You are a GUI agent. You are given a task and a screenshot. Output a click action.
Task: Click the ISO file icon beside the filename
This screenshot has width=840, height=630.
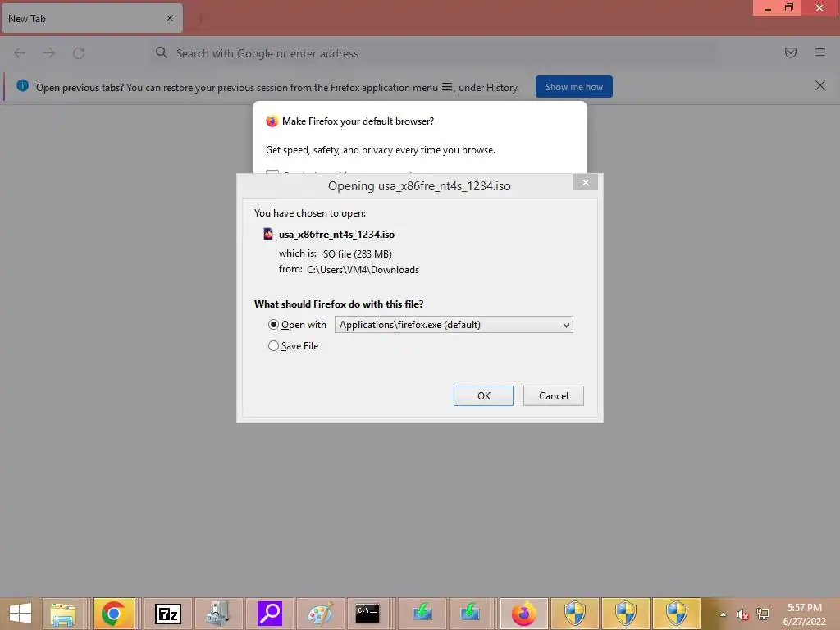click(268, 234)
